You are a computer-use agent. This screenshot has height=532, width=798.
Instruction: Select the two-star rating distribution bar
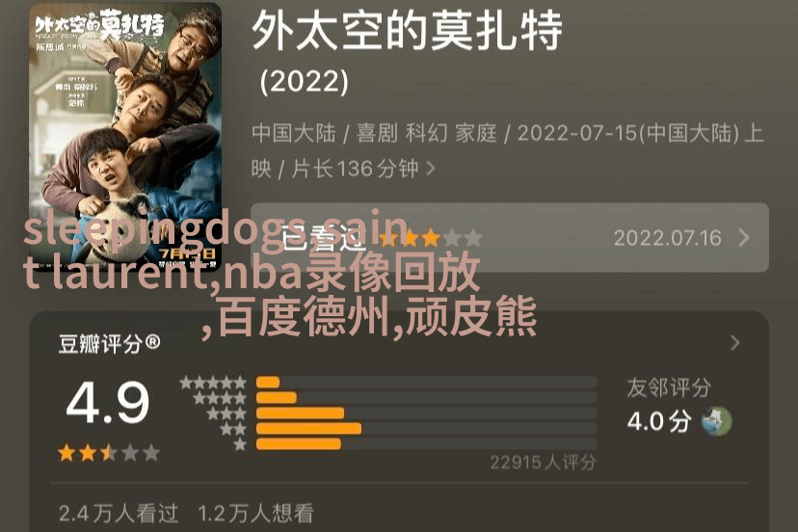click(x=427, y=428)
